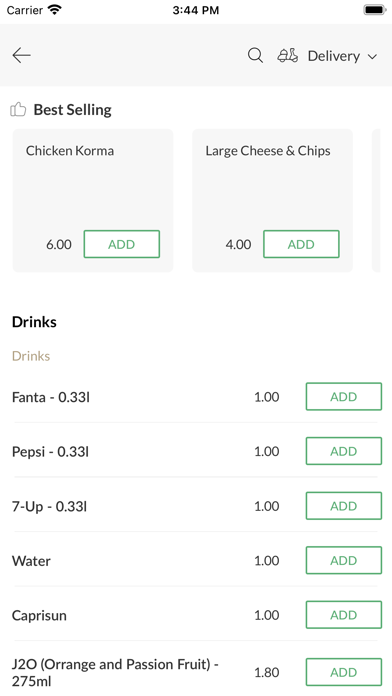Screen dimensions: 392x696
Task: Open search with the magnifier icon
Action: (255, 55)
